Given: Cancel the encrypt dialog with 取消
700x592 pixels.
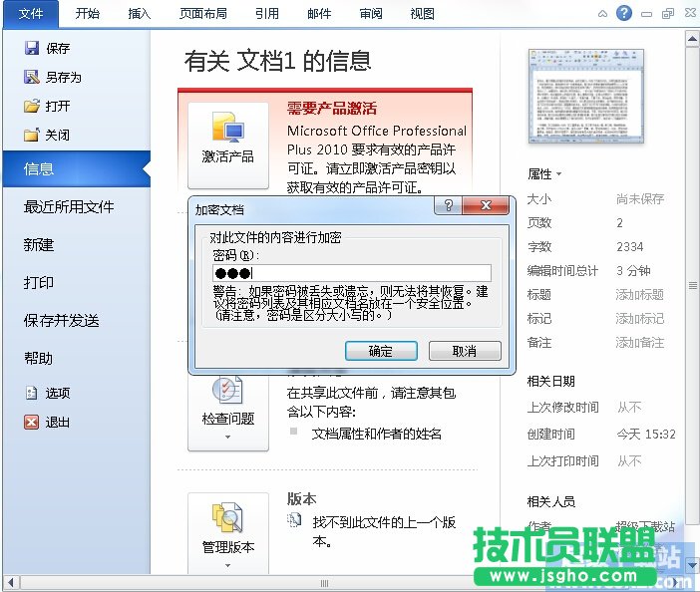Looking at the screenshot, I should coord(464,351).
